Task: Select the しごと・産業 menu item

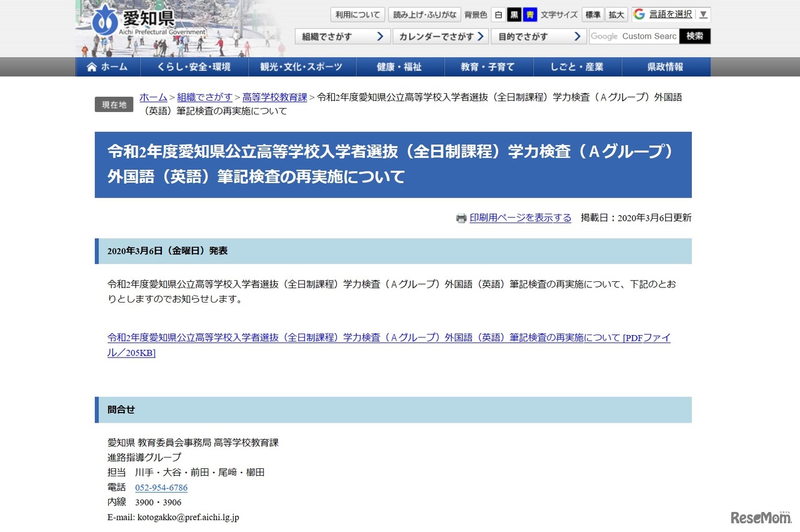Action: pos(577,67)
